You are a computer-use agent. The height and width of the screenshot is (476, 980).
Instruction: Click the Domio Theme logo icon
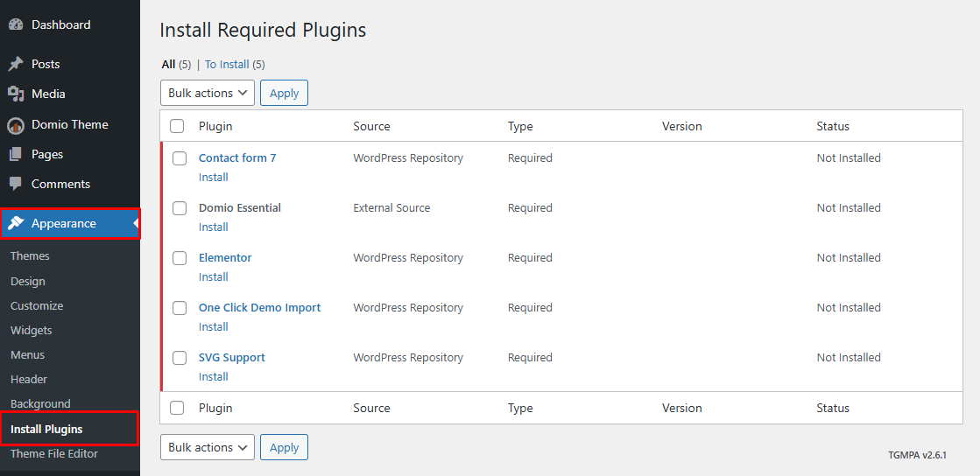point(16,125)
